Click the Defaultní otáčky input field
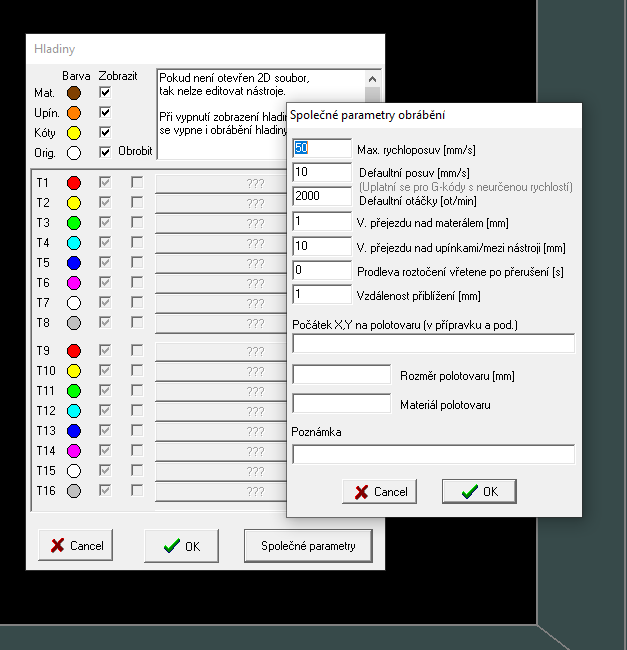The height and width of the screenshot is (650, 627). point(321,196)
